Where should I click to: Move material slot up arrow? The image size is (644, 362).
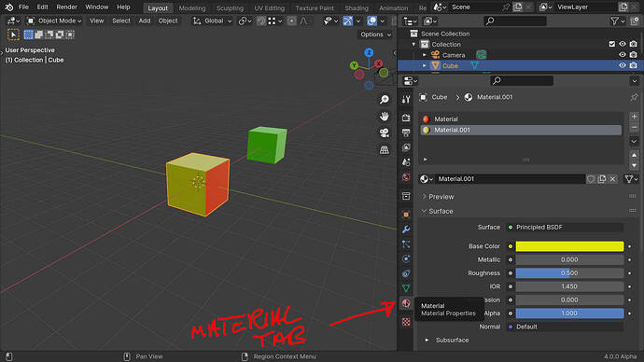[634, 155]
